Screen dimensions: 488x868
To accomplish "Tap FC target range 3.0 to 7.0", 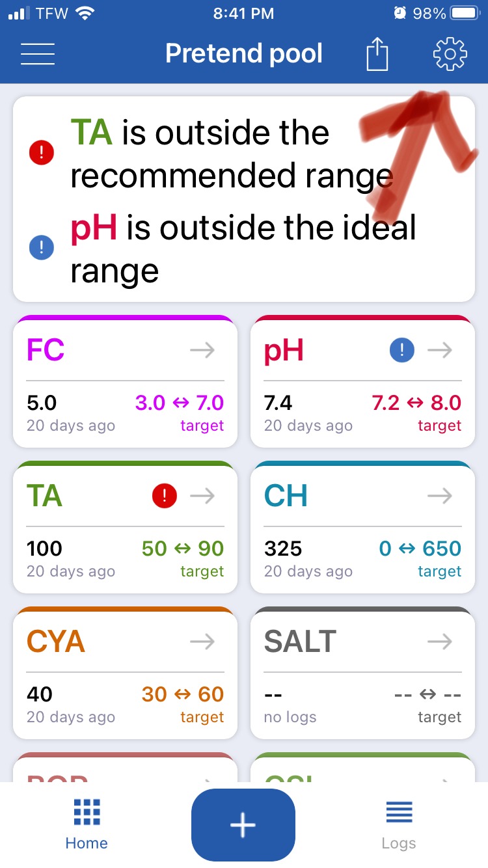I will [x=180, y=403].
